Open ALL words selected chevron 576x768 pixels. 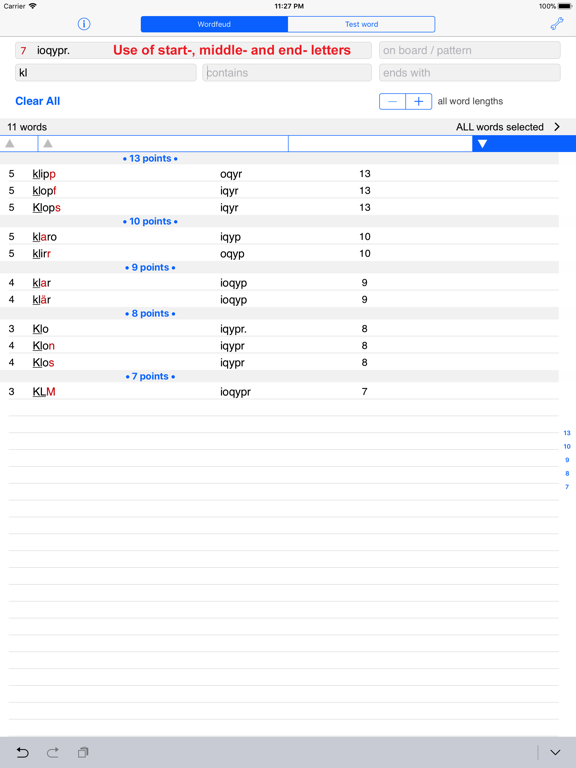click(557, 127)
